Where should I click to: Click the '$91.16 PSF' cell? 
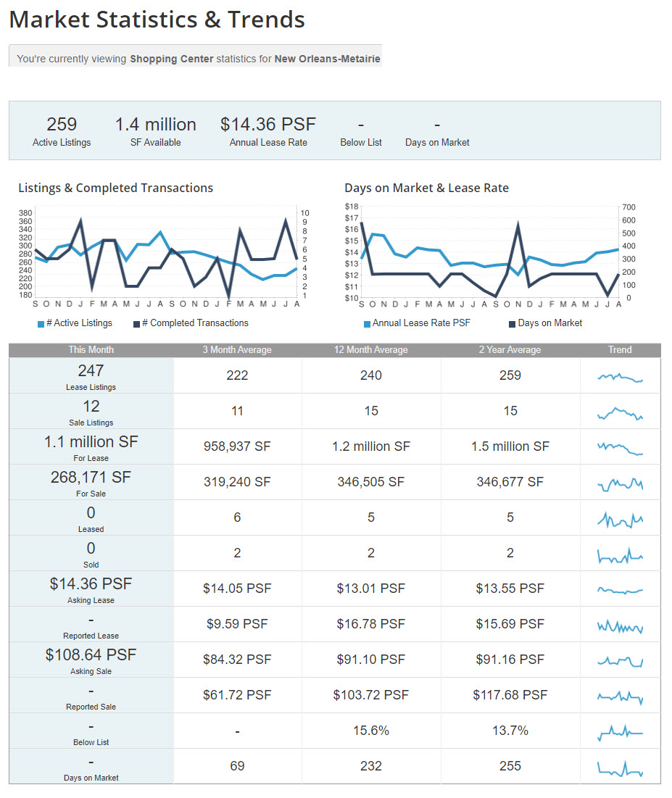click(x=510, y=660)
